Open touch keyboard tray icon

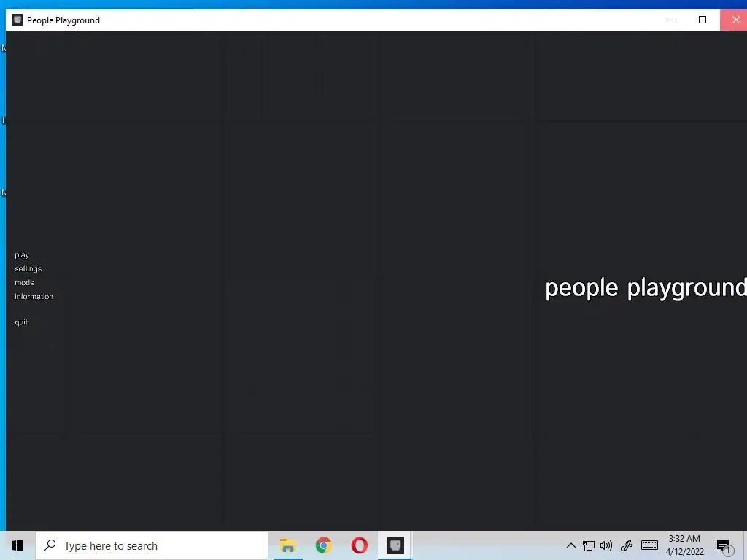(649, 545)
